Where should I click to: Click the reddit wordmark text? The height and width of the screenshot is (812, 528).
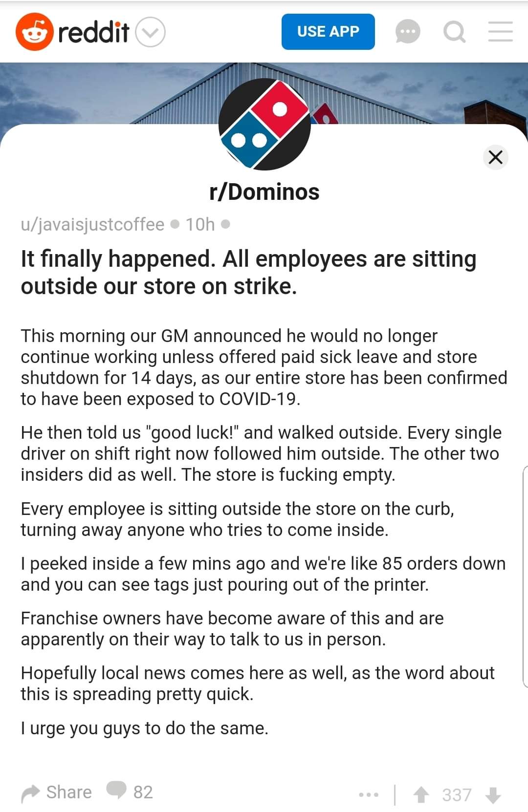93,32
